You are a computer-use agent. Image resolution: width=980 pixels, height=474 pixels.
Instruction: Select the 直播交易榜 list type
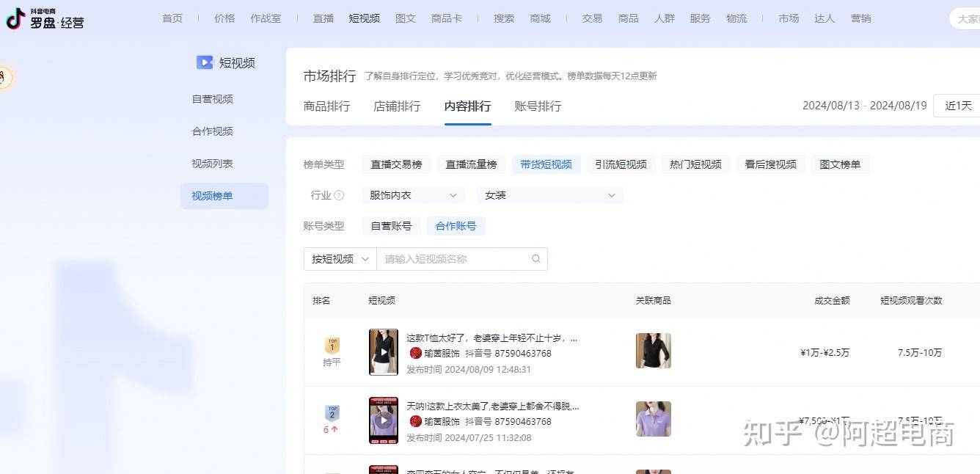tap(396, 164)
